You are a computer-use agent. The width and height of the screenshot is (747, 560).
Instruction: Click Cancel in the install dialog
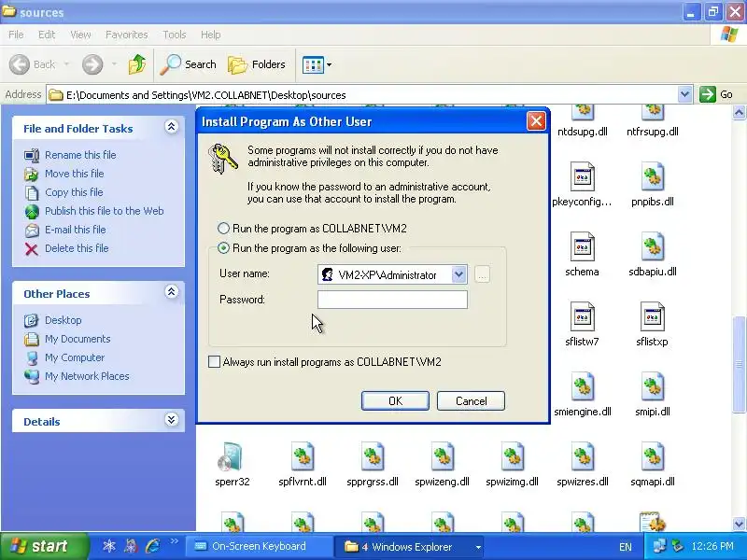pyautogui.click(x=471, y=401)
